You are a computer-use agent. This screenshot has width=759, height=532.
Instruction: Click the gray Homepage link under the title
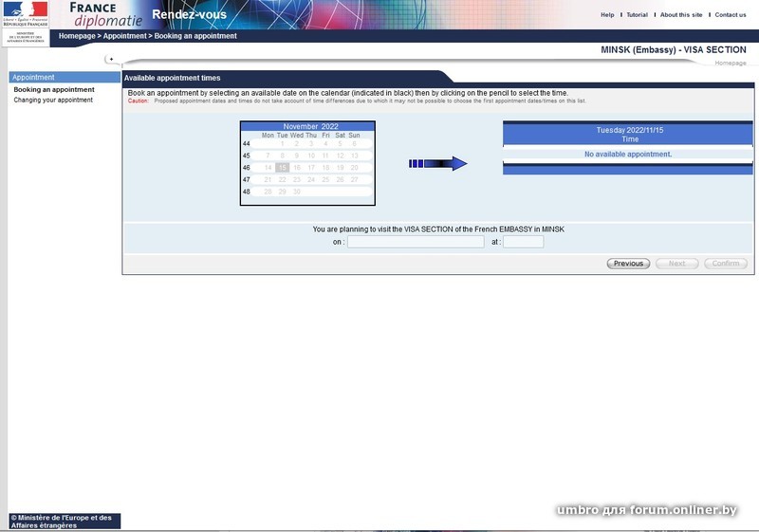731,63
